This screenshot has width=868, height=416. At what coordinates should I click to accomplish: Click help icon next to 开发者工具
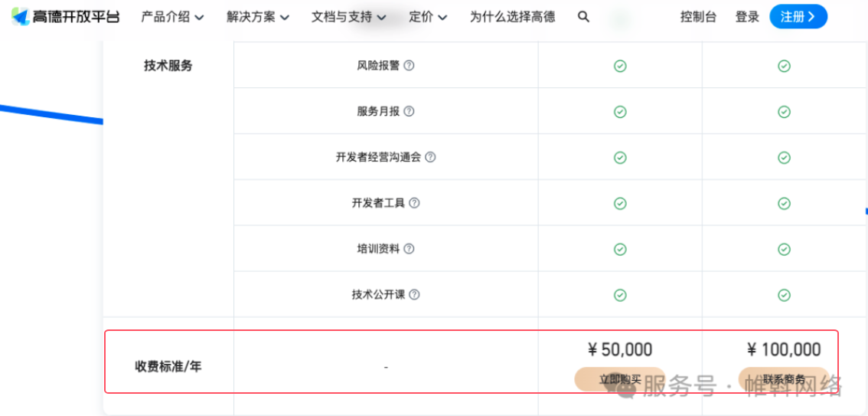(414, 203)
